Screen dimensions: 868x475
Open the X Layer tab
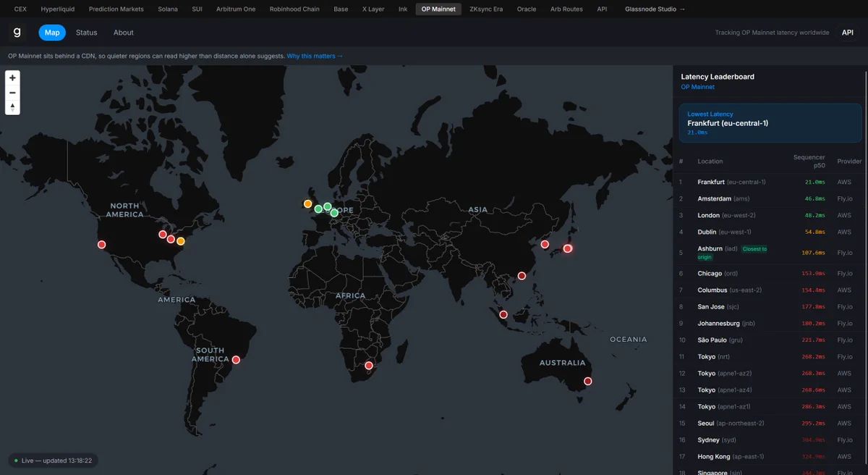[373, 9]
